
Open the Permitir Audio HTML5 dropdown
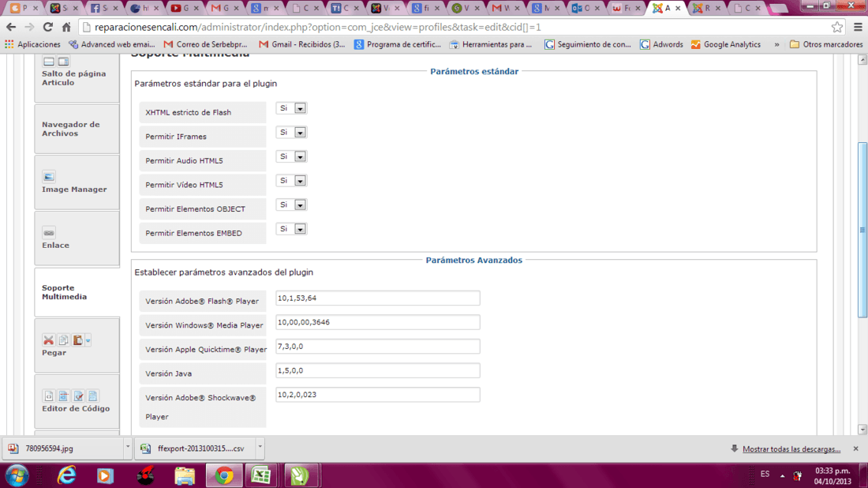point(291,157)
